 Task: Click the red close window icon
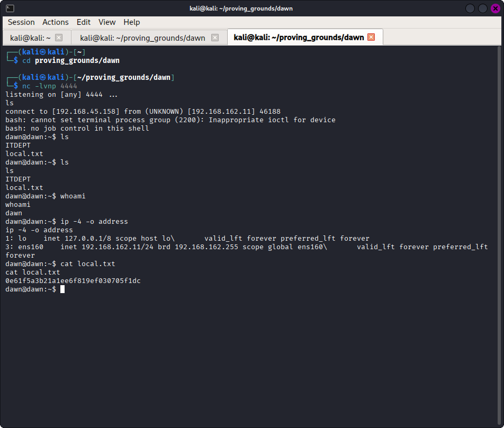[495, 8]
